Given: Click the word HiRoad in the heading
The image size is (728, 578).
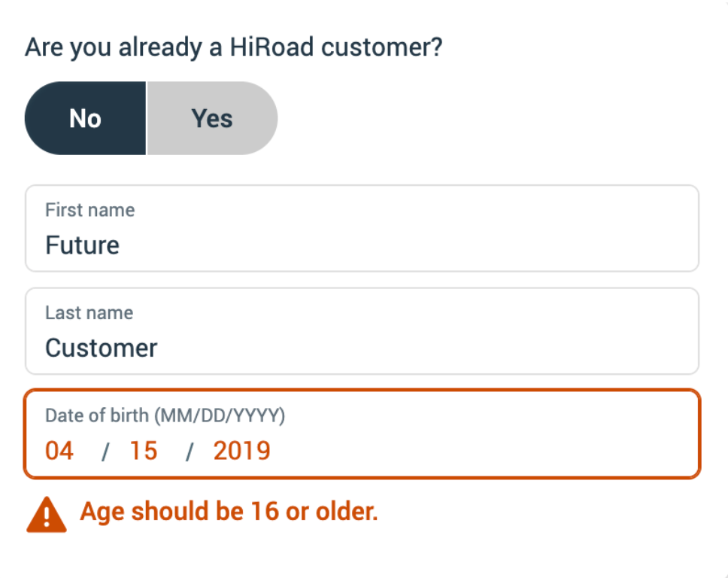Looking at the screenshot, I should point(271,47).
